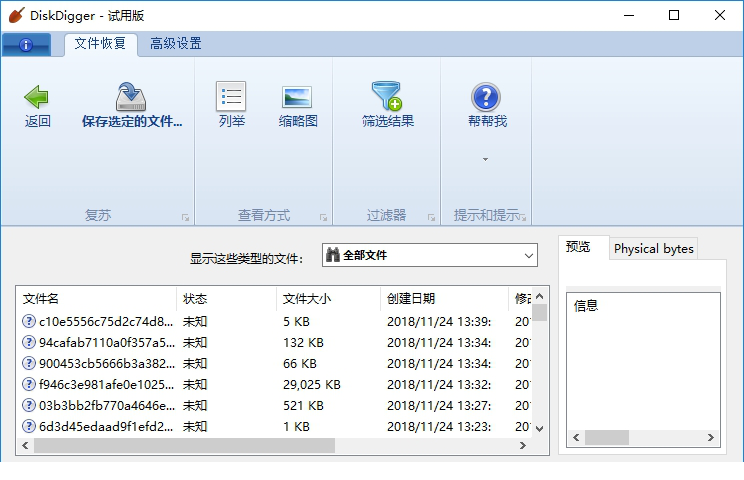
Task: Click file icon of 03b3bb2fb770a4646e row
Action: tap(29, 406)
